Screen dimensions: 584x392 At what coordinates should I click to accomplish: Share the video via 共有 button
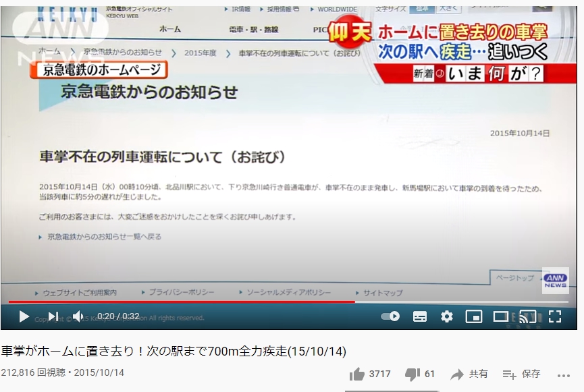click(469, 374)
